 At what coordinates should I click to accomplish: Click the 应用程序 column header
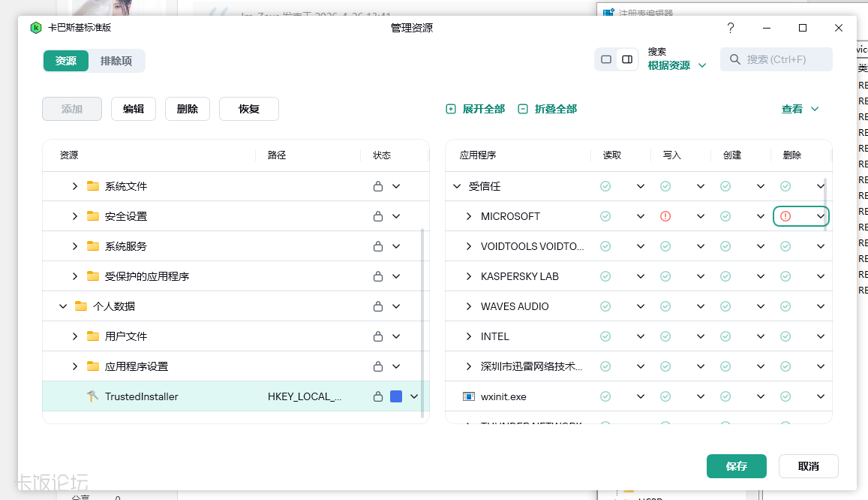pos(478,155)
